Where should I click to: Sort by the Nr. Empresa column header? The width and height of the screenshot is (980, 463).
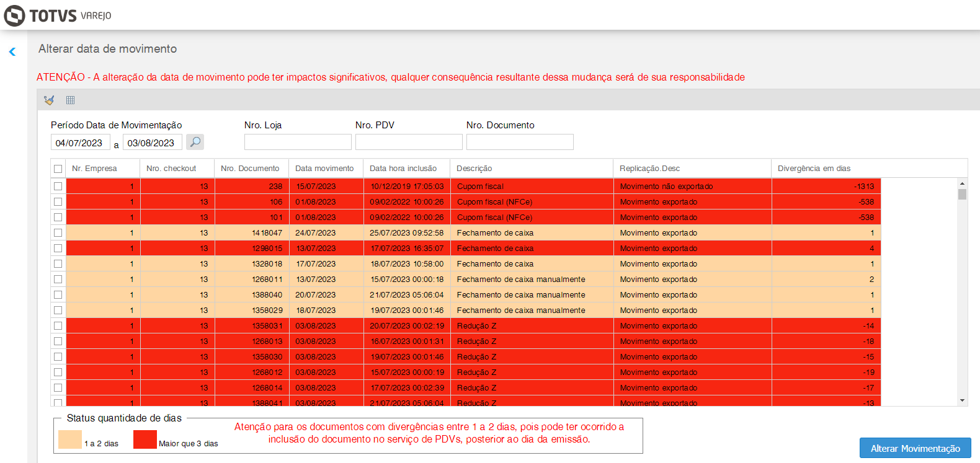point(103,169)
